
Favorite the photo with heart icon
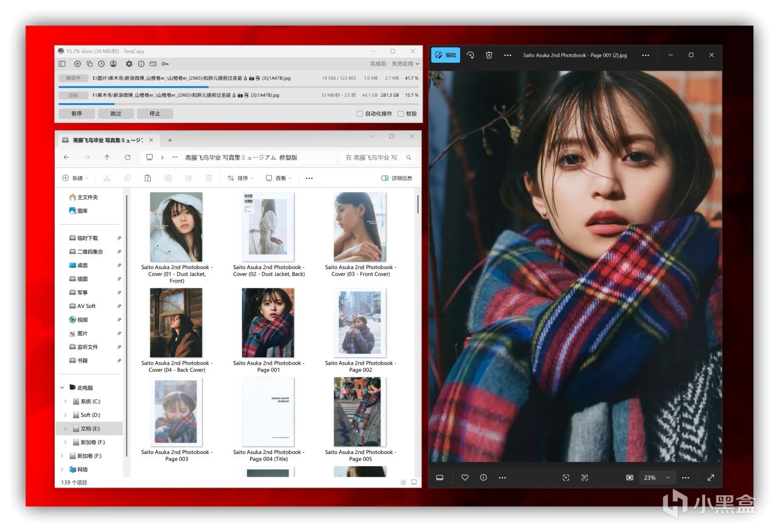point(465,478)
